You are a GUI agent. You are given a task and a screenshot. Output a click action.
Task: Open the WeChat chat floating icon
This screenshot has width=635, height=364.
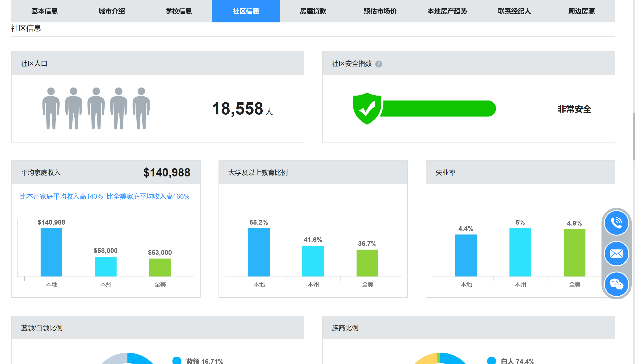point(616,284)
